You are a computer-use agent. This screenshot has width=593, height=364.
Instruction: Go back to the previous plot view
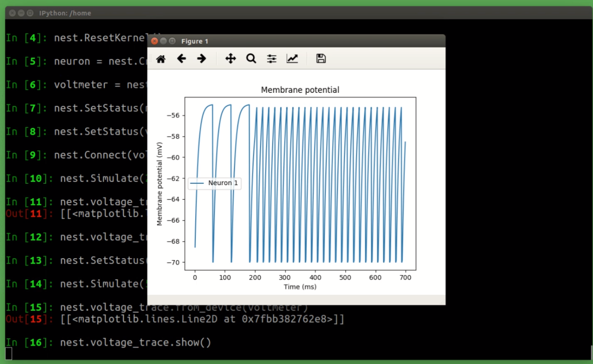[181, 59]
